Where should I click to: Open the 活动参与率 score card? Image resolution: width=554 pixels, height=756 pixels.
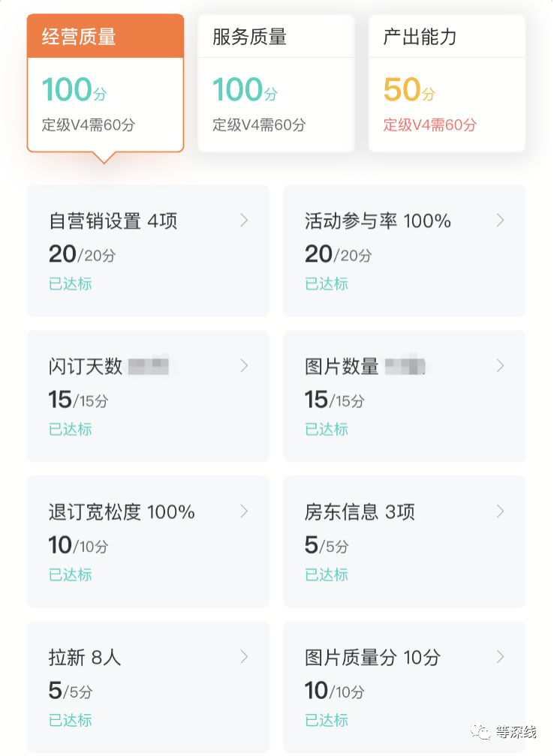[x=404, y=251]
